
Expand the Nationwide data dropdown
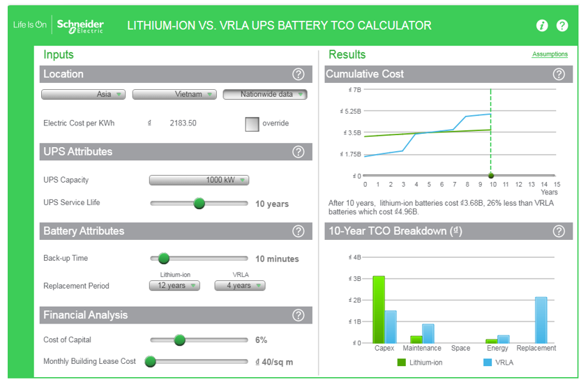click(x=264, y=95)
